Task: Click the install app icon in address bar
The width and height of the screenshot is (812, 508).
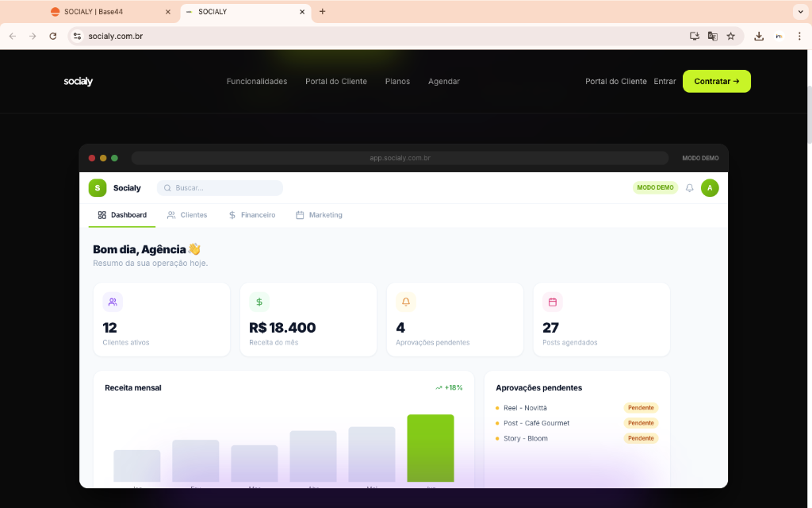Action: click(x=695, y=37)
